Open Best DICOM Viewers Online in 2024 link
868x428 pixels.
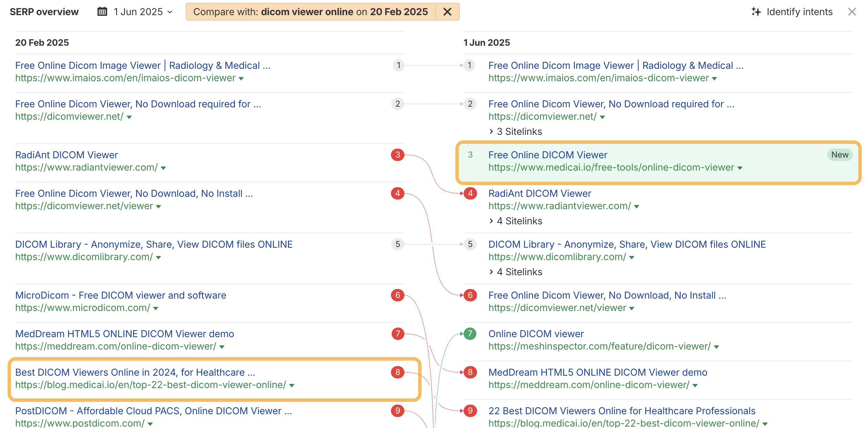click(135, 372)
